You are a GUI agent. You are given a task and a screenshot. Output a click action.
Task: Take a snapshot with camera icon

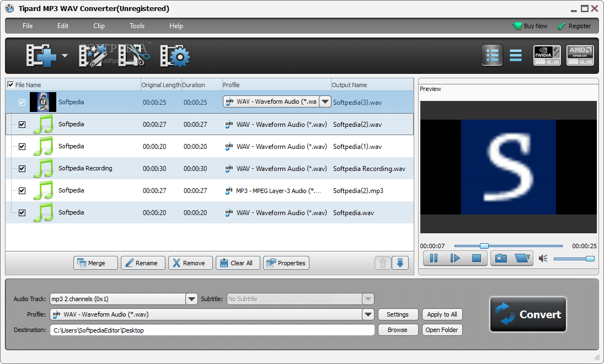pyautogui.click(x=501, y=258)
